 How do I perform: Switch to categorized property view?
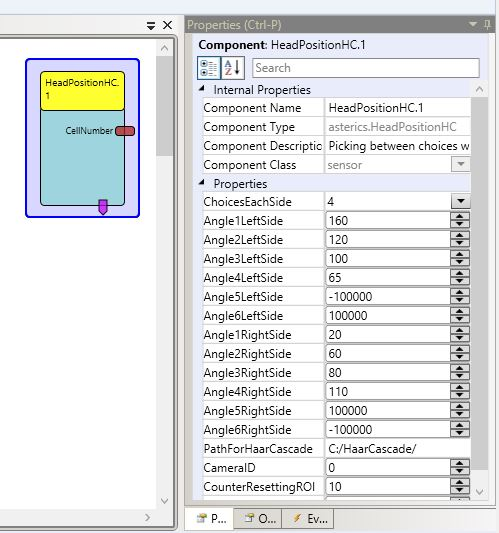click(x=209, y=68)
